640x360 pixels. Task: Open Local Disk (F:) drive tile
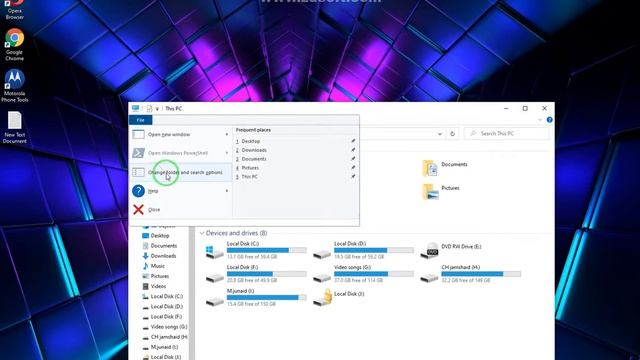[256, 273]
